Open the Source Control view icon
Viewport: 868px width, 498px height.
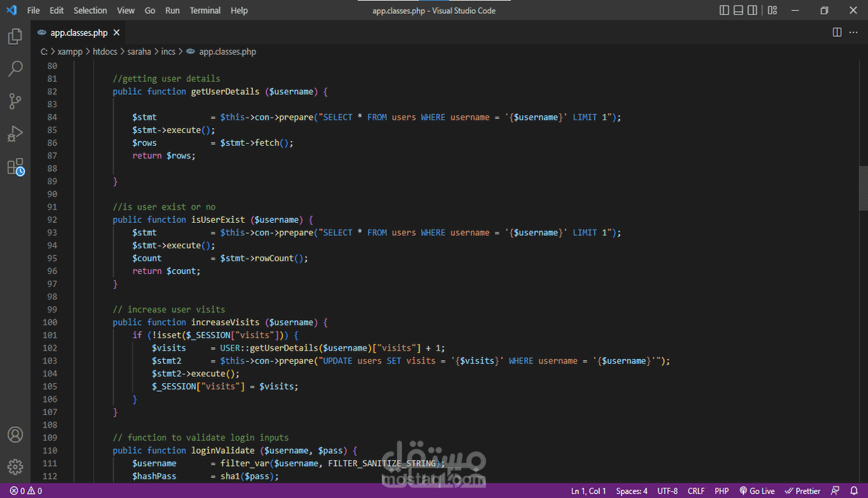click(15, 101)
